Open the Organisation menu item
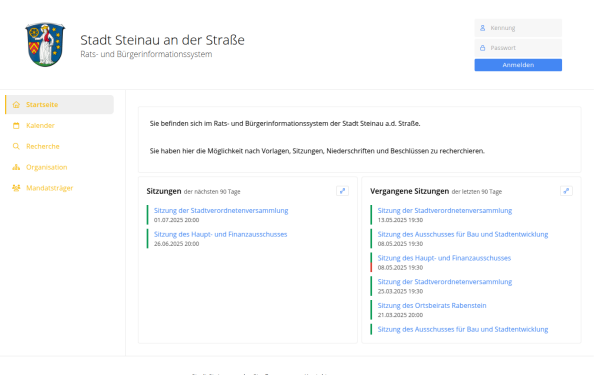The width and height of the screenshot is (600, 375). (x=59, y=167)
